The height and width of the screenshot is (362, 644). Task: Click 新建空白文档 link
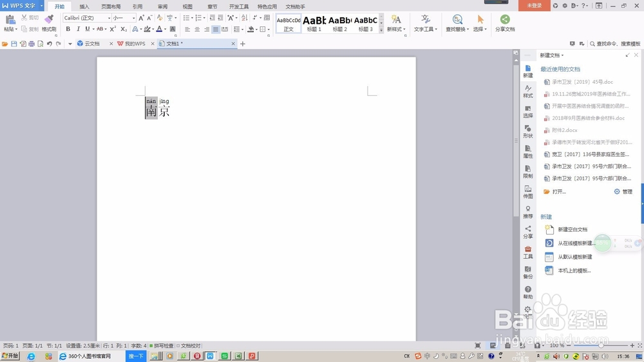(573, 229)
